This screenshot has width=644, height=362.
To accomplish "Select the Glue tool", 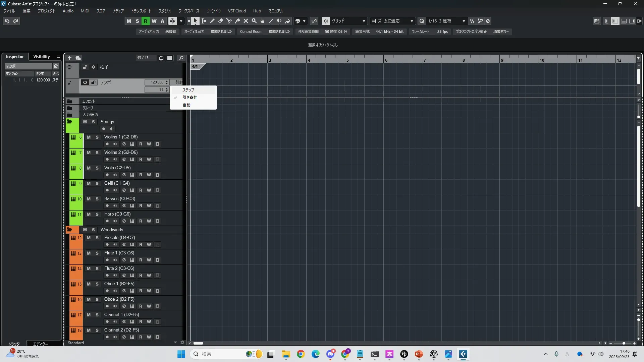I will coord(237,21).
